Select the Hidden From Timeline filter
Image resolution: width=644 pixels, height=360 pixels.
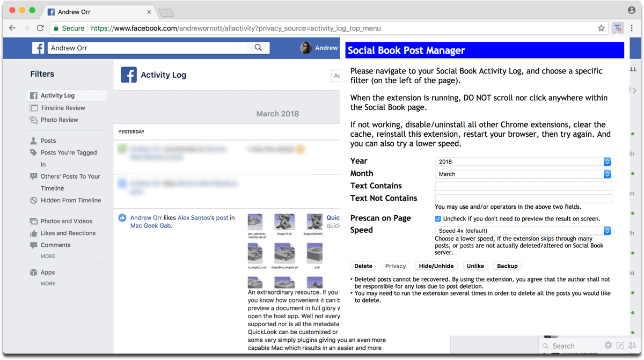[x=71, y=201]
